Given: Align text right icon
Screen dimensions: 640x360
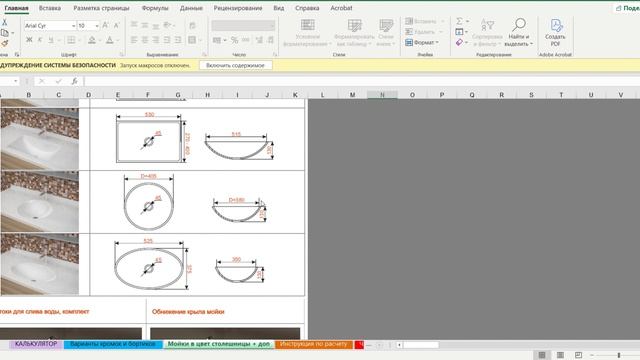Looking at the screenshot, I should (x=156, y=40).
